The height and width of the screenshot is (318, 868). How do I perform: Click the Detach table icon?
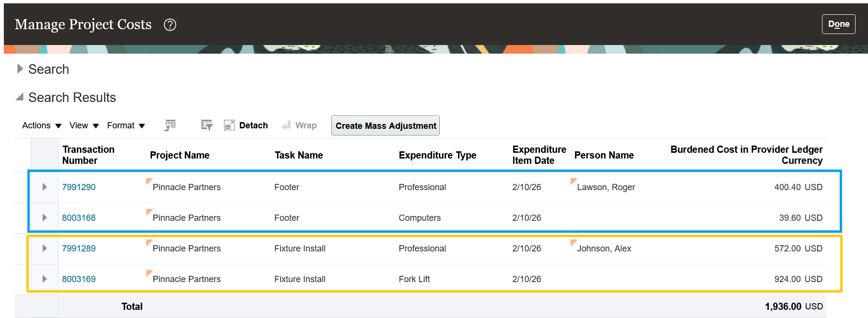tap(230, 125)
